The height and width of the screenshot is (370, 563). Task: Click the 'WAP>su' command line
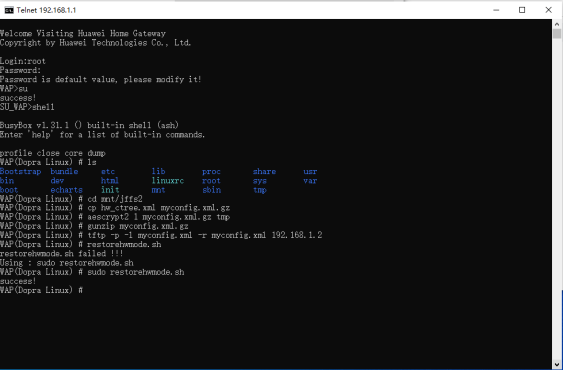coord(14,89)
